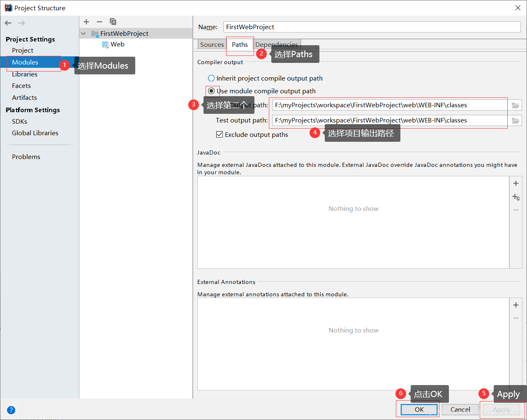Viewport: 527px width, 420px height.
Task: Browse folder for Output path
Action: coord(515,105)
